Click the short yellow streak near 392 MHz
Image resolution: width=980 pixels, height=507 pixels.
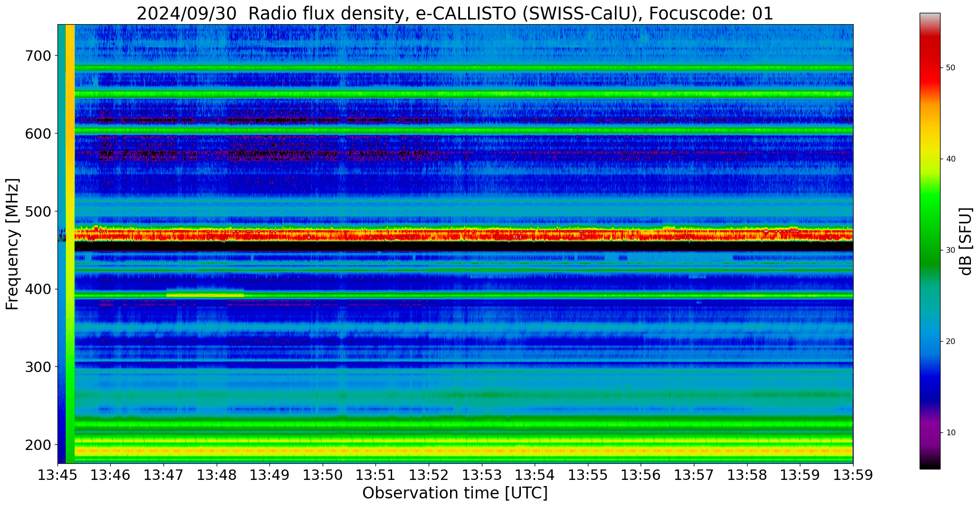click(205, 295)
